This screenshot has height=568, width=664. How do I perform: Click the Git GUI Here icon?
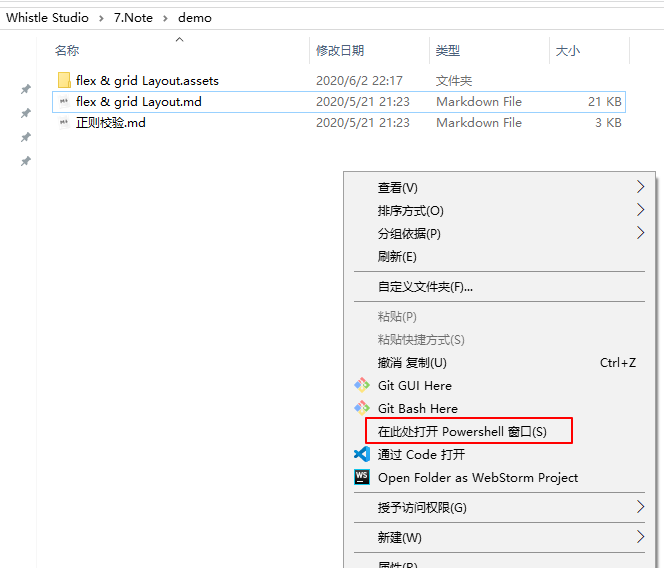(x=362, y=385)
